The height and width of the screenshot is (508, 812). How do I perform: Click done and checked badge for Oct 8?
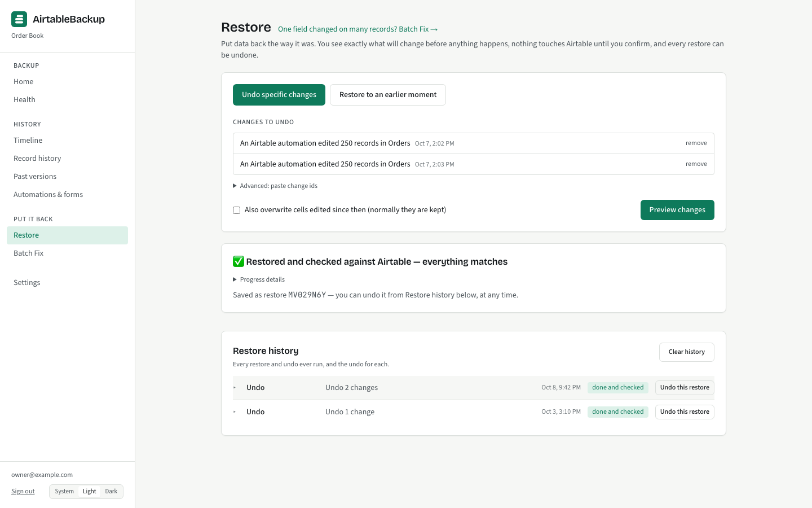[617, 388]
